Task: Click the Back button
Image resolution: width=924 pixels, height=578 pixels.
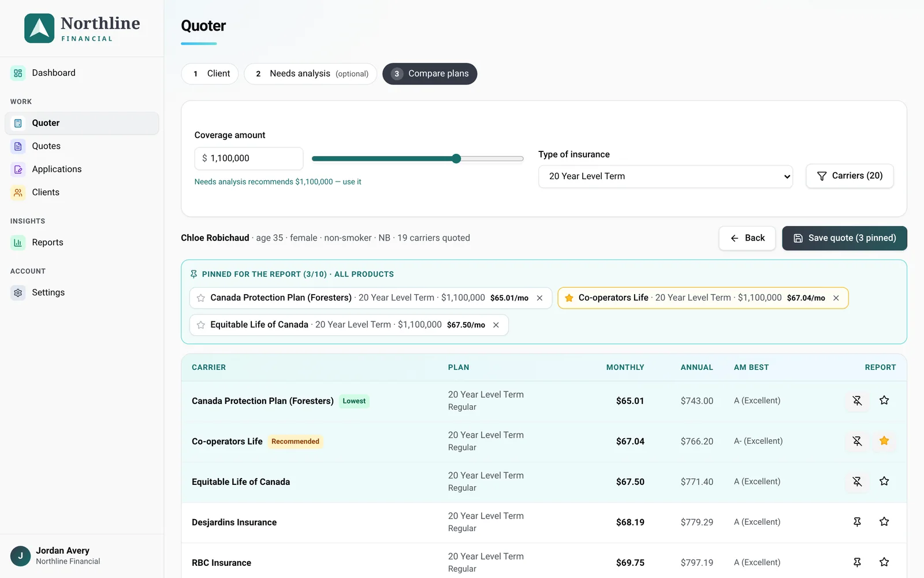Action: point(747,238)
